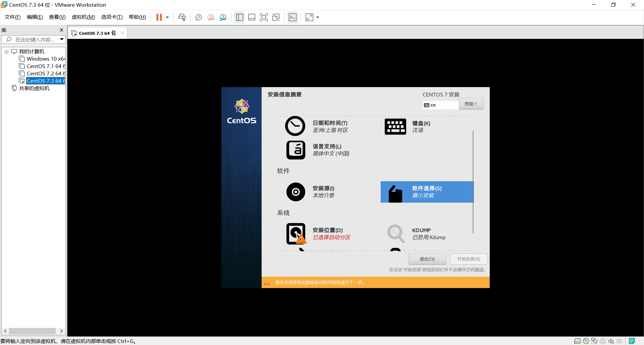The width and height of the screenshot is (644, 345).
Task: Select the CentOS 7.2 64 virtual machine
Action: click(x=46, y=74)
